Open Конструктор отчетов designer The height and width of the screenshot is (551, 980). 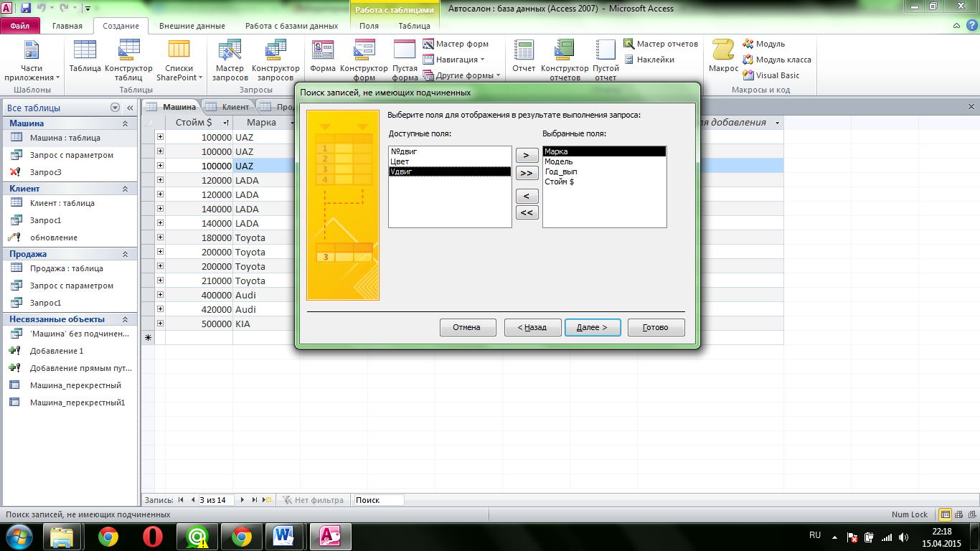tap(565, 60)
